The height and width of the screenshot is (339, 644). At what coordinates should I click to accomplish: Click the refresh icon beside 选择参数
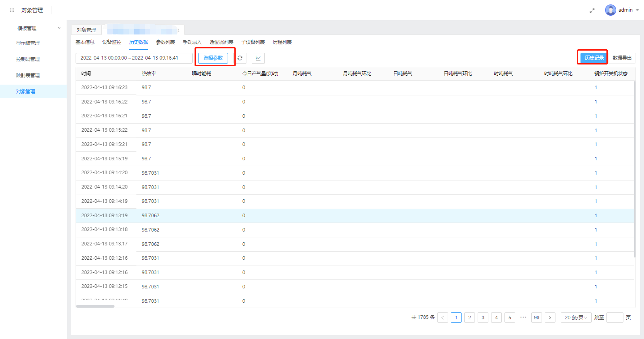click(x=240, y=58)
